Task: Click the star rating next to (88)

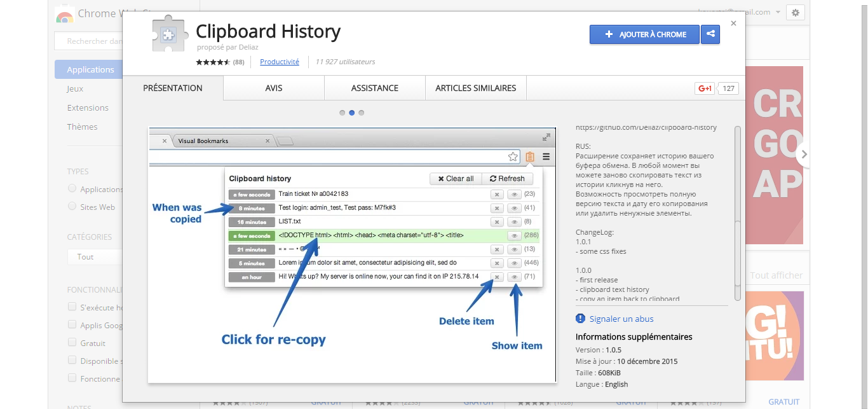Action: 213,62
